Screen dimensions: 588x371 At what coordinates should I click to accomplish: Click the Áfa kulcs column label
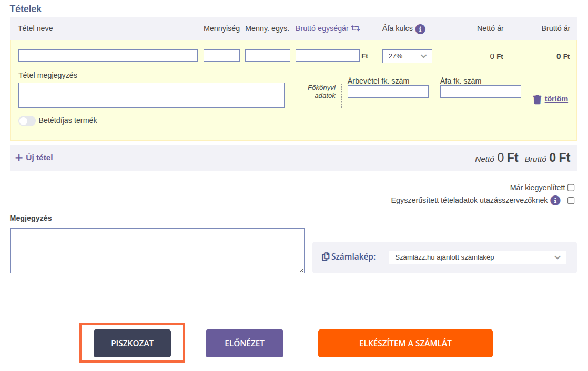tap(398, 28)
